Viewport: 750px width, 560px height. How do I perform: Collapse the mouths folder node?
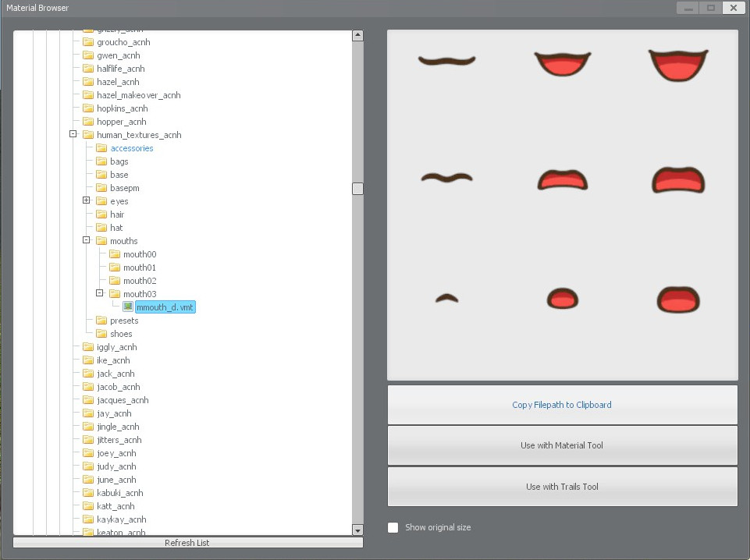click(86, 240)
